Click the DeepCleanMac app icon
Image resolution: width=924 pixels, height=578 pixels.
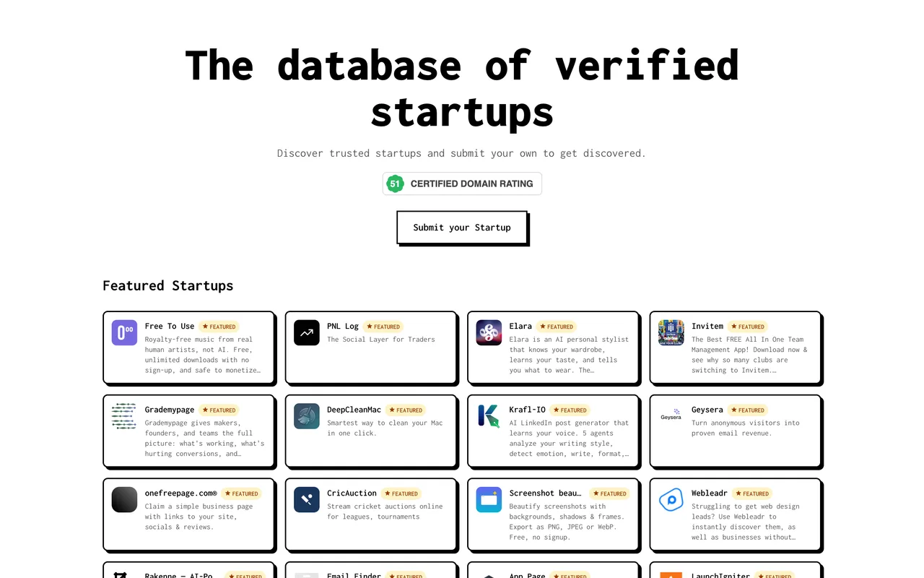(307, 416)
